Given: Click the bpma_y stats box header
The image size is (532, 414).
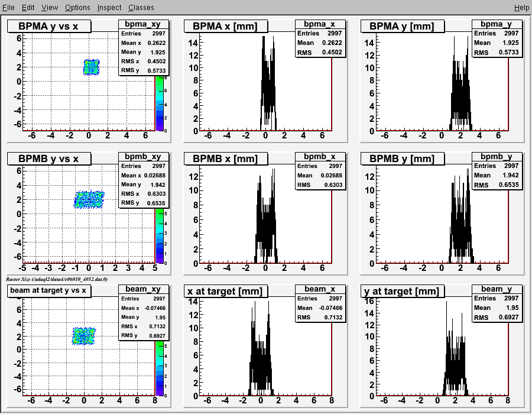Looking at the screenshot, I should click(497, 24).
